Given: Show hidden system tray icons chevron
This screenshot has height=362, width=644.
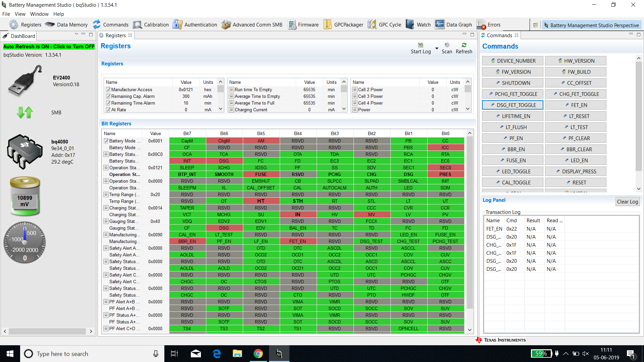Looking at the screenshot, I should (x=566, y=354).
